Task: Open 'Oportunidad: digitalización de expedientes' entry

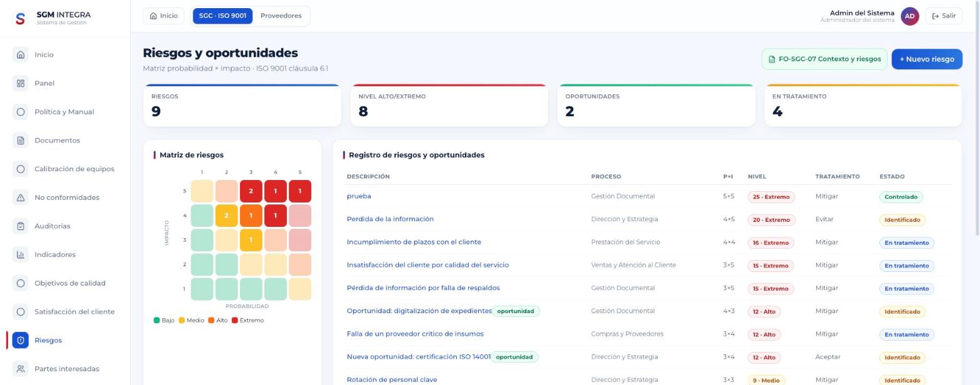Action: [x=419, y=311]
